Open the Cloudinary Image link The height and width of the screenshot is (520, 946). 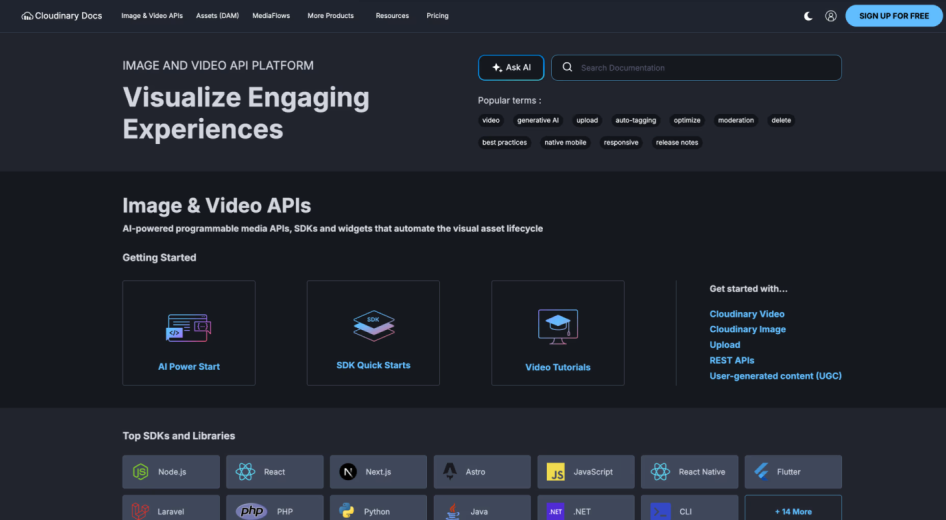point(748,329)
